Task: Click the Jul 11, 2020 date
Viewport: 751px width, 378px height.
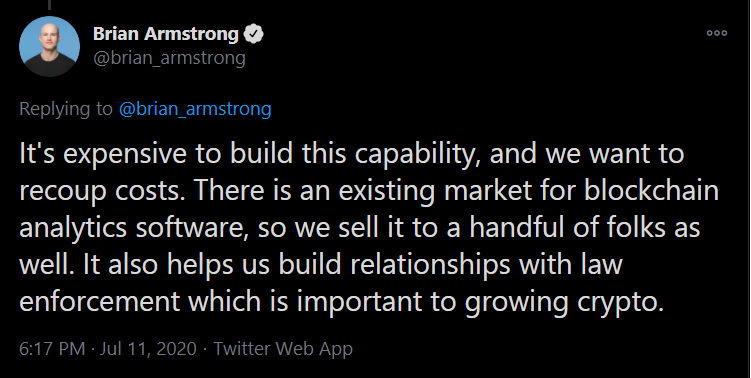Action: coord(148,348)
